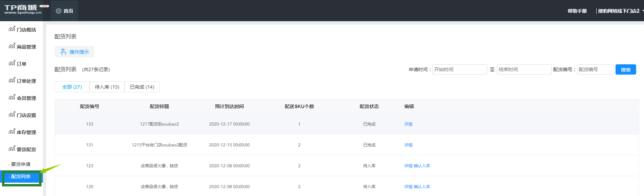The image size is (644, 196).
Task: Switch to the 已完成 (14) tab
Action: (142, 87)
